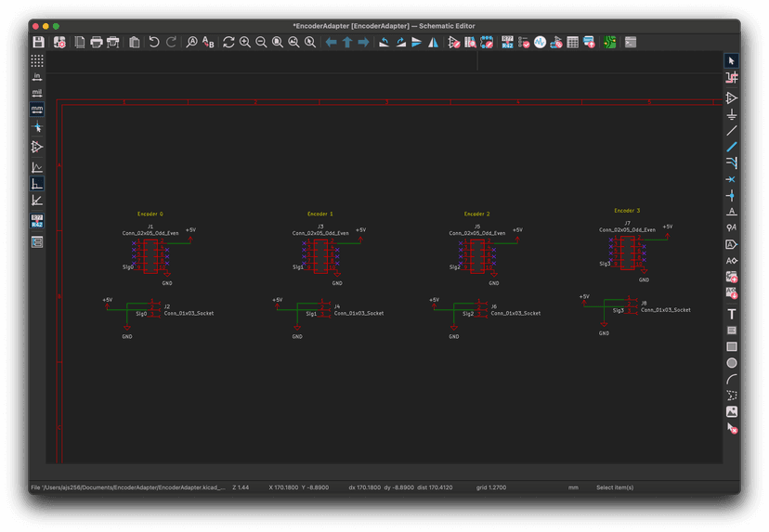Viewport: 769px width, 532px height.
Task: Choose the Add Text tool
Action: point(732,314)
